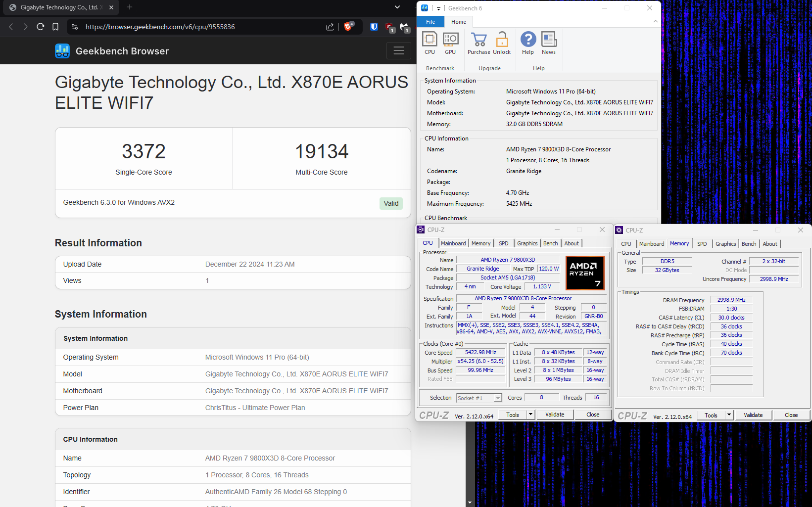This screenshot has height=507, width=812.
Task: Open the uBlock Origin extension icon
Action: [x=390, y=27]
